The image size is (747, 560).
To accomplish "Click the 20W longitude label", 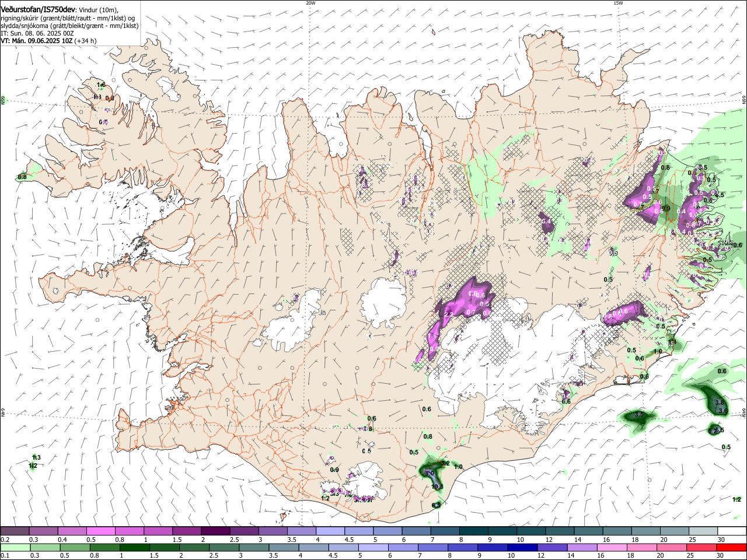I will pyautogui.click(x=310, y=3).
